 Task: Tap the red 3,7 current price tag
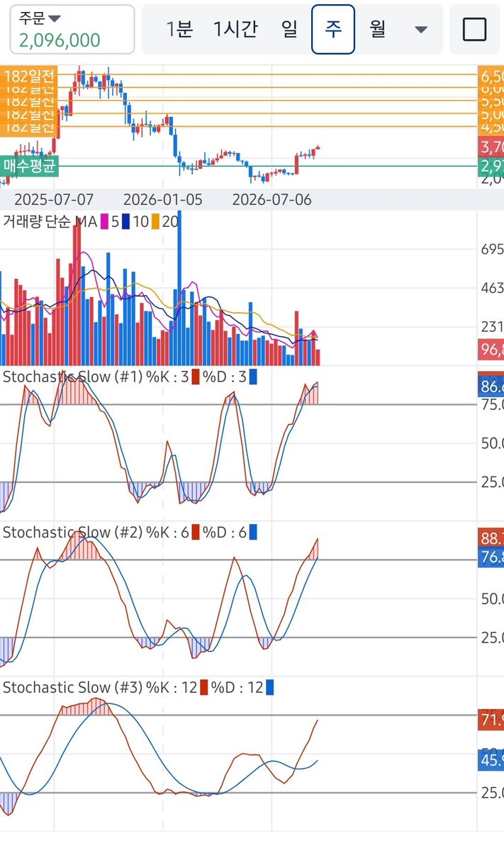pos(491,148)
